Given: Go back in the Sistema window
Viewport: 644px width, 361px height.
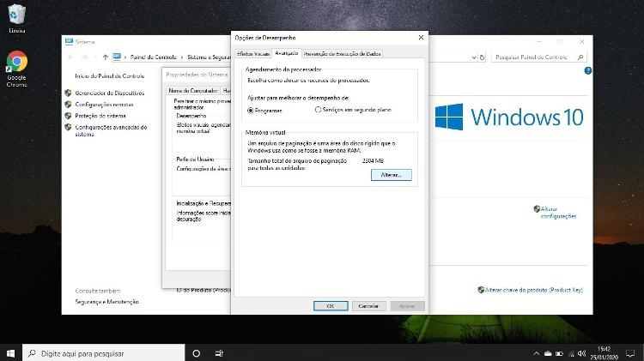Looking at the screenshot, I should [70, 57].
